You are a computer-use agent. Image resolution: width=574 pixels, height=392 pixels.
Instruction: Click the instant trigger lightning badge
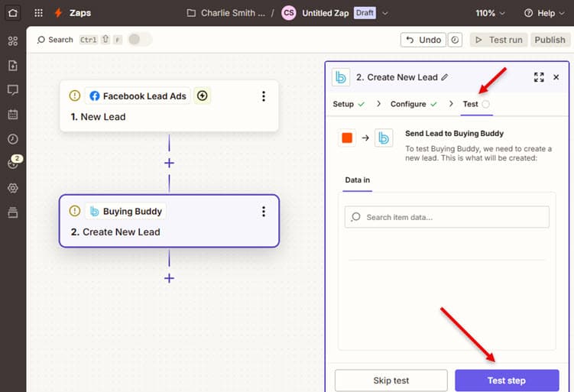[x=202, y=96]
